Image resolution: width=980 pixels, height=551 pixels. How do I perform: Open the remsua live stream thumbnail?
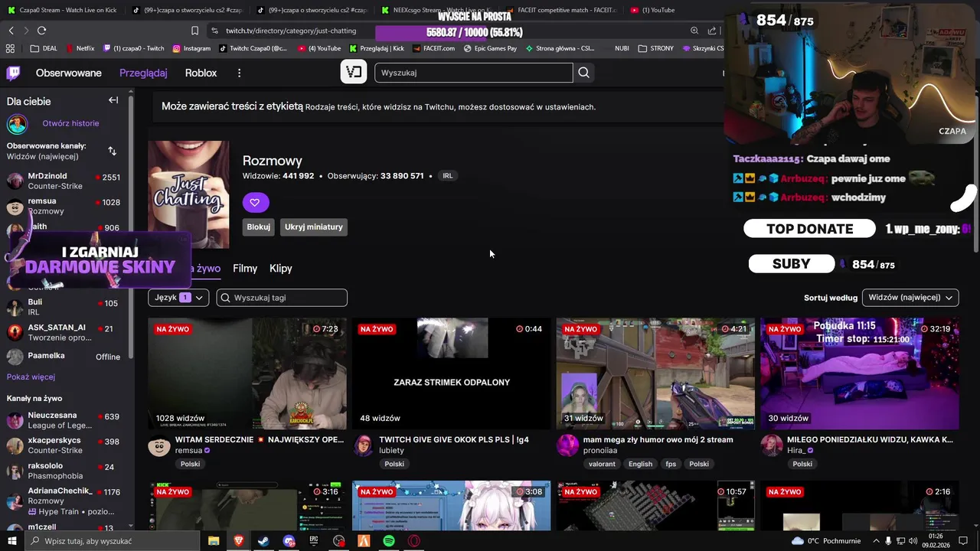tap(247, 373)
